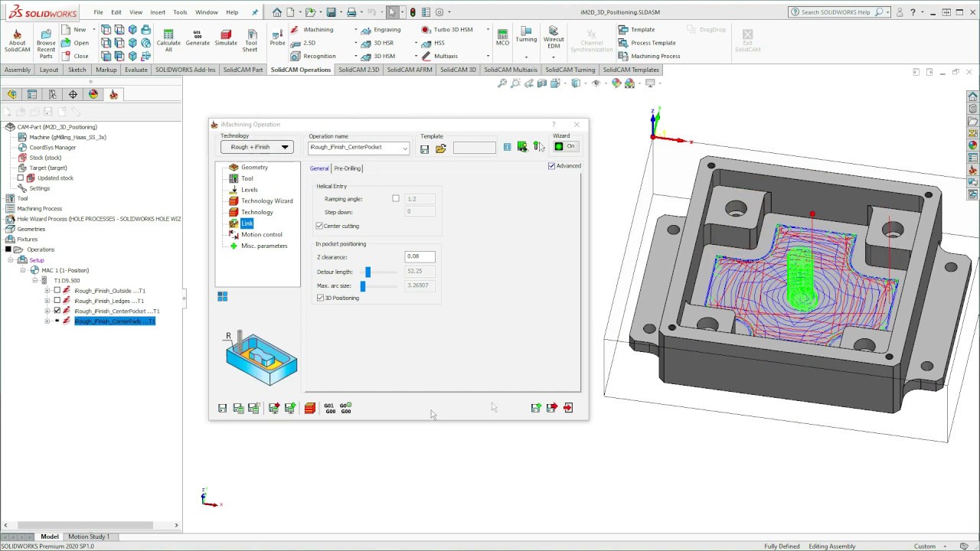This screenshot has width=980, height=551.
Task: Check the iRough_iFinish_Outside operation box
Action: [x=57, y=291]
